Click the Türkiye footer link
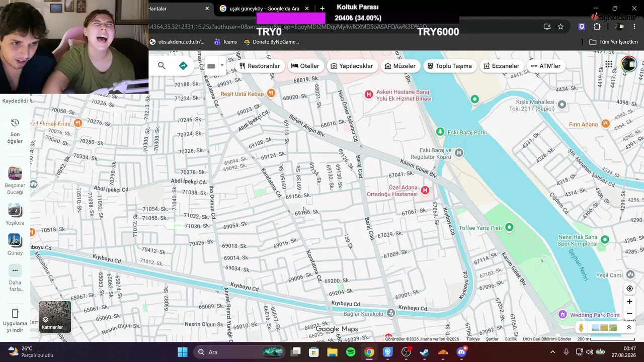The width and height of the screenshot is (644, 362). pyautogui.click(x=473, y=339)
